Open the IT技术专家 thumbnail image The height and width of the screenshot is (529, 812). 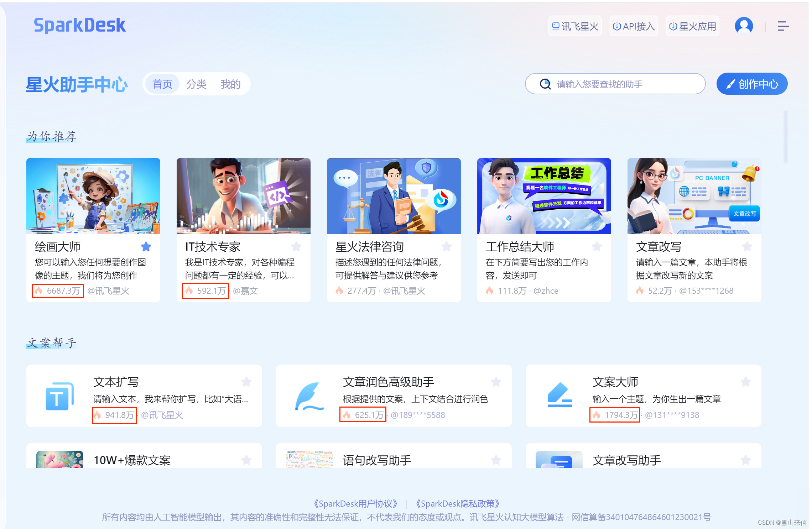coord(244,196)
